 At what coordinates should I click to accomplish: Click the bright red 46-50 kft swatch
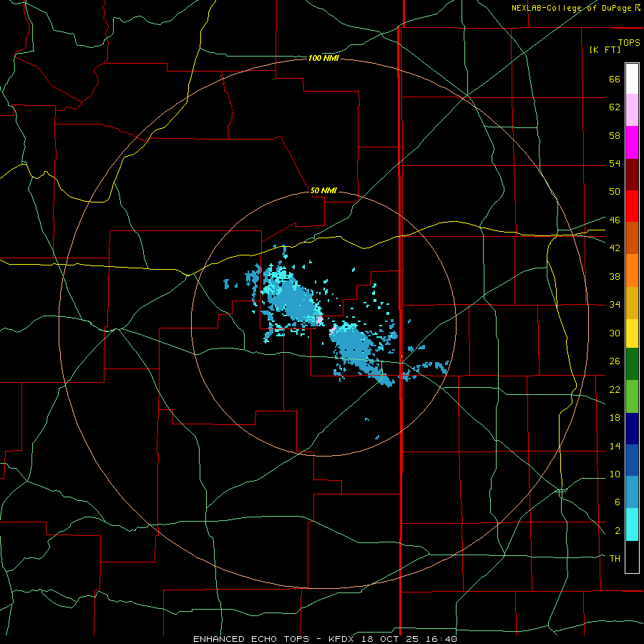[632, 206]
